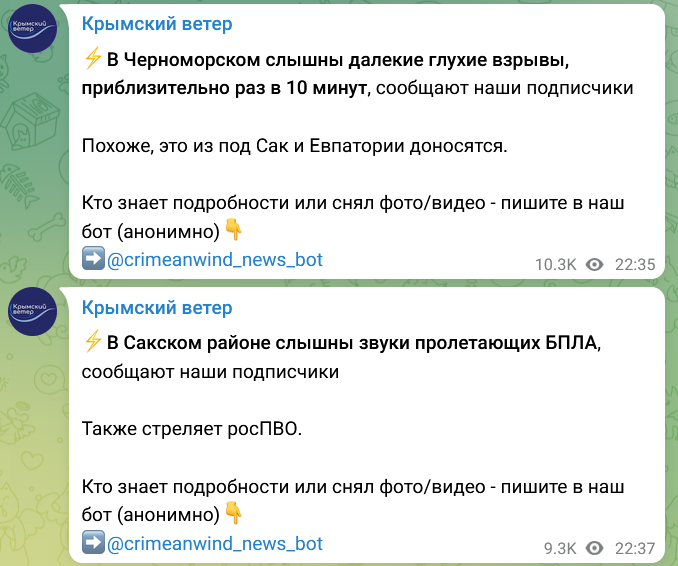Click the views eye icon next to 10.3K
This screenshot has width=678, height=566.
pos(595,265)
